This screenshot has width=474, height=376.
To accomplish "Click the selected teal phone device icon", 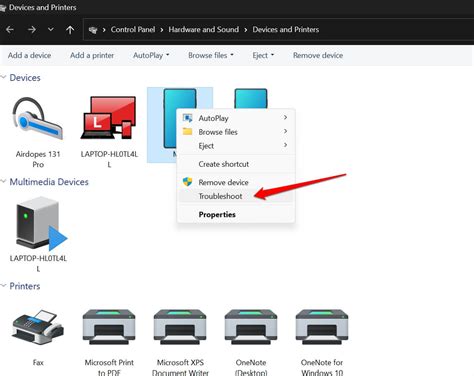I will [170, 118].
